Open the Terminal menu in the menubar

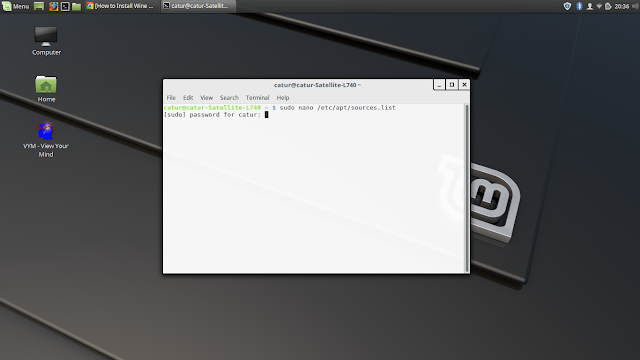tap(257, 98)
